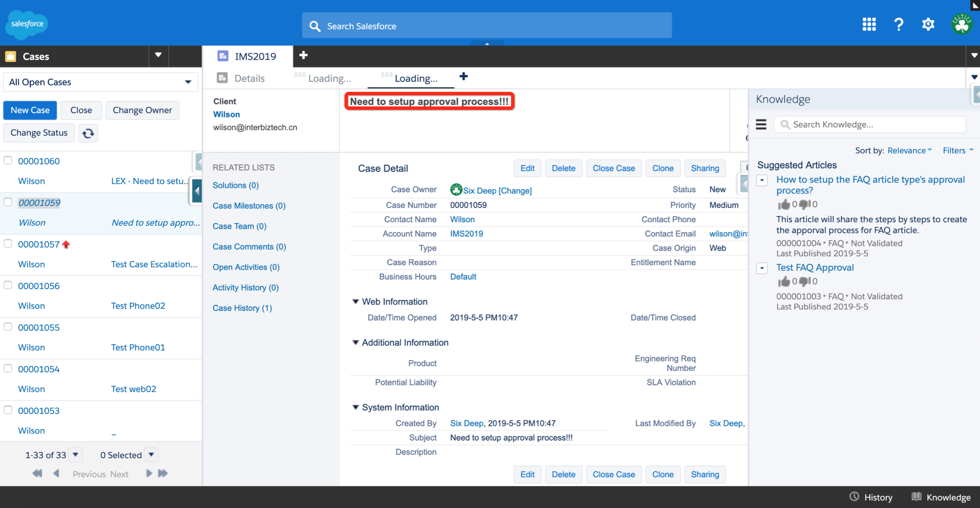This screenshot has width=980, height=508.
Task: Click the Cases folder icon
Action: (11, 56)
